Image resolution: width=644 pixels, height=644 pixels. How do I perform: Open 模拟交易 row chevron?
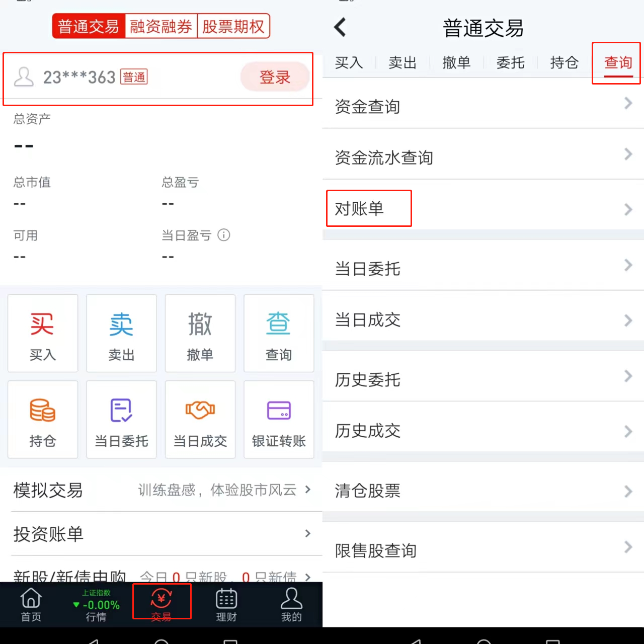pos(308,490)
